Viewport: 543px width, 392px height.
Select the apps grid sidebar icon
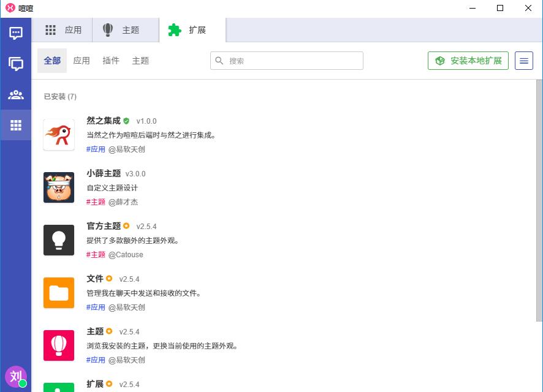pyautogui.click(x=16, y=126)
